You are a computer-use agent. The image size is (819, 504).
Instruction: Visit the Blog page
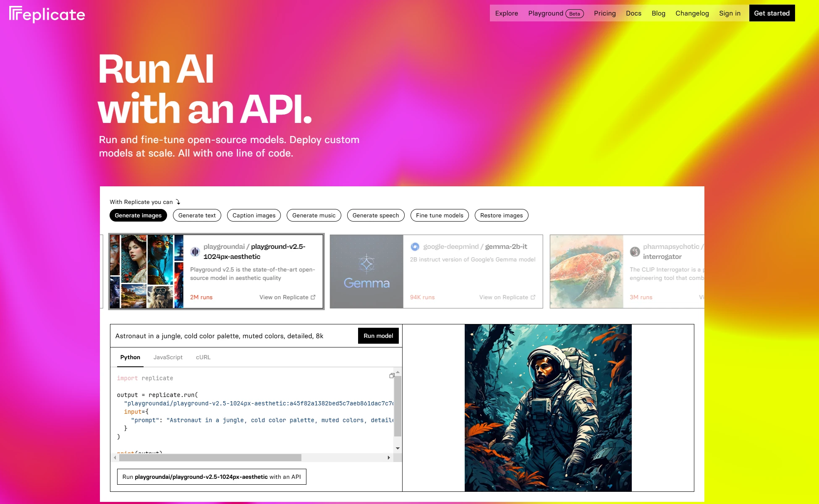pyautogui.click(x=658, y=13)
